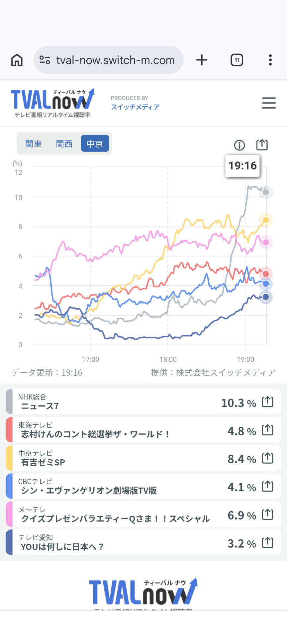Viewport: 287px width, 644px height.
Task: Click the TVAL now header logo
Action: coord(52,103)
